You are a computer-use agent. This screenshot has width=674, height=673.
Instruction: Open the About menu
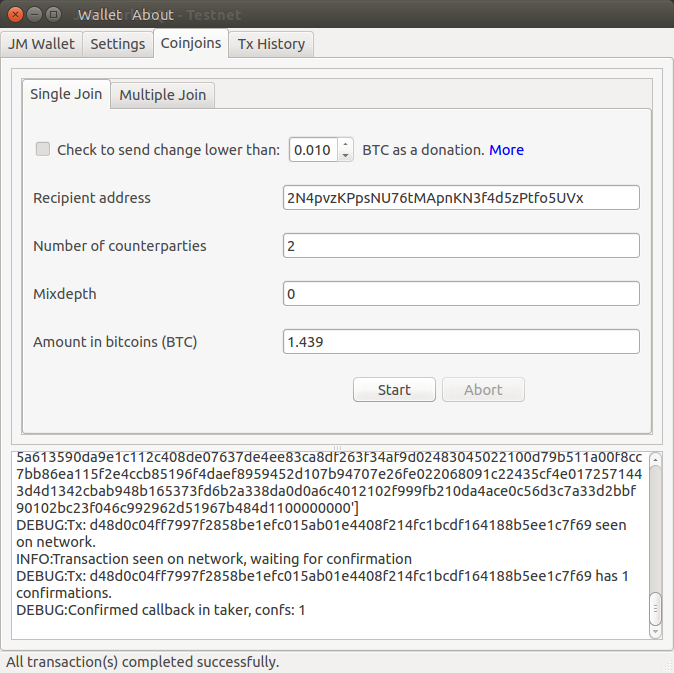[152, 15]
